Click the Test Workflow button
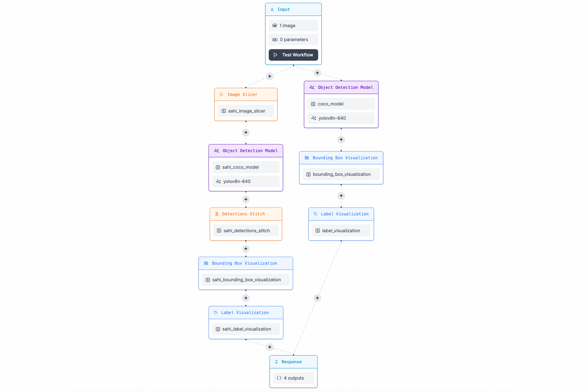The image size is (586, 392). pyautogui.click(x=293, y=55)
